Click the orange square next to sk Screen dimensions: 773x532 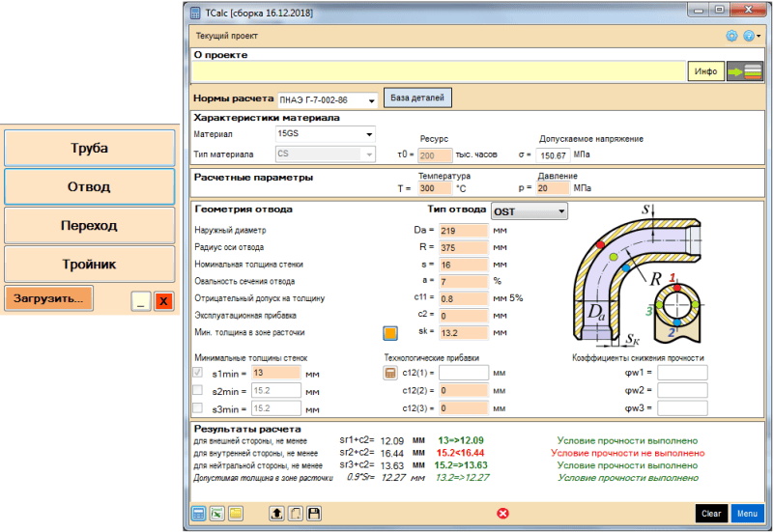(x=390, y=333)
